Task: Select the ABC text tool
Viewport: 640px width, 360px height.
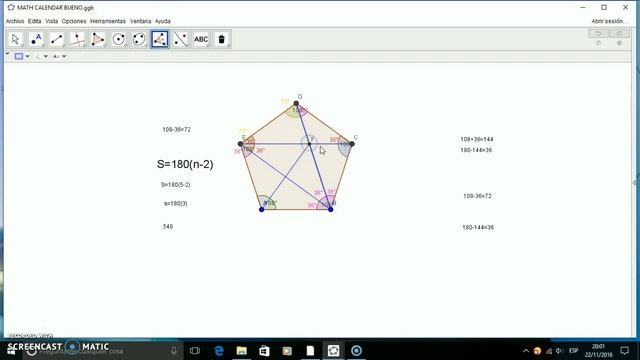Action: (201, 39)
